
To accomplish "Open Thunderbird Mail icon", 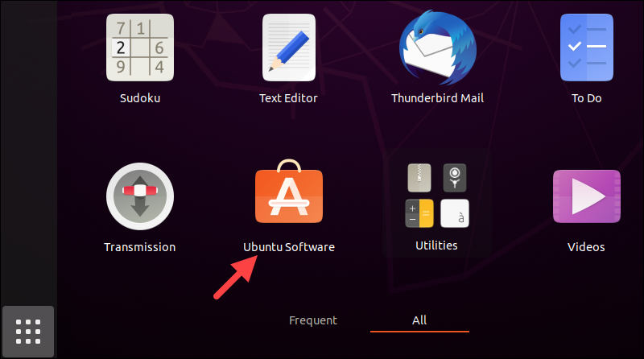I will pyautogui.click(x=438, y=47).
